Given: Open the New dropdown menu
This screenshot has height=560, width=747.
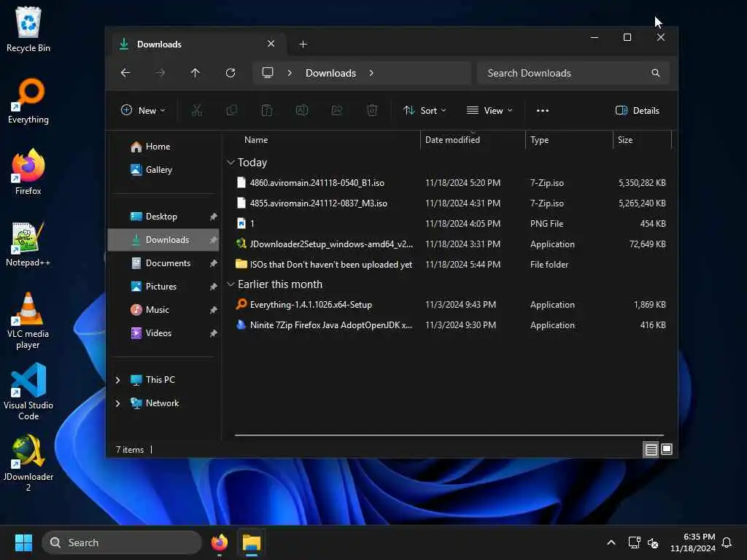Looking at the screenshot, I should (143, 111).
